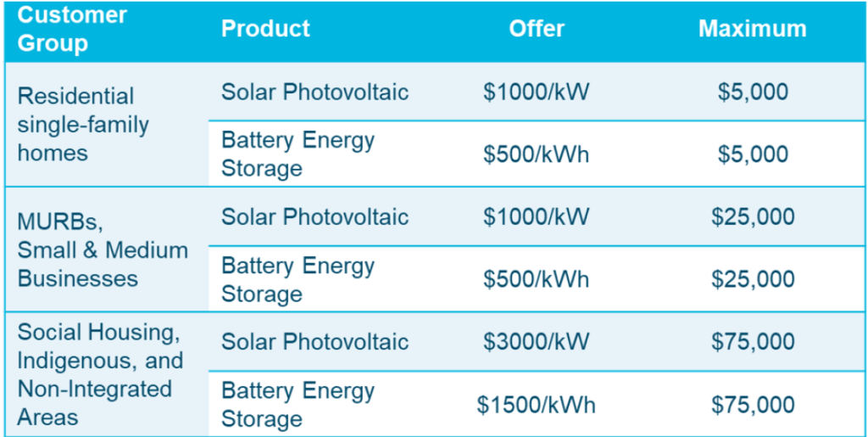This screenshot has width=868, height=437.
Task: Click Battery Energy Storage in Social Housing row
Action: (x=298, y=404)
